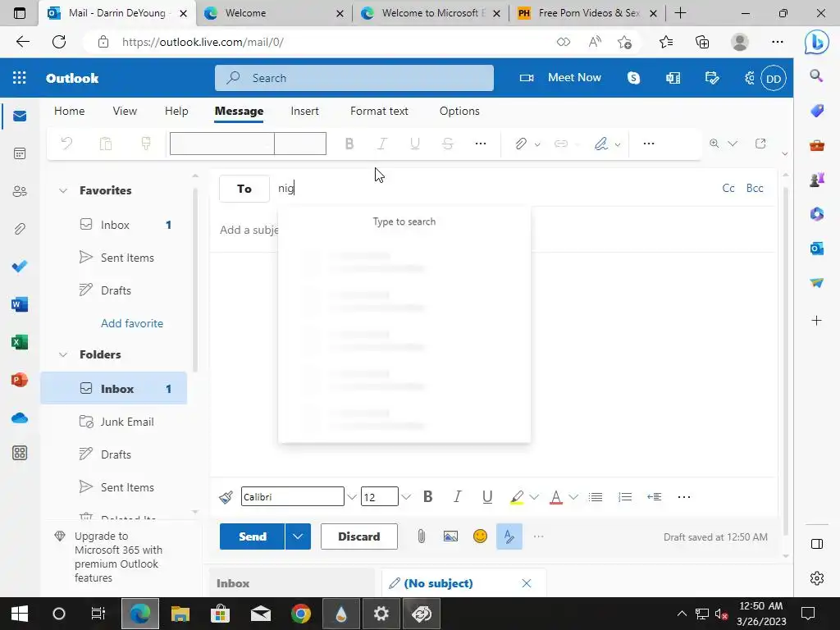Show the Cc field
This screenshot has width=840, height=630.
(x=728, y=188)
